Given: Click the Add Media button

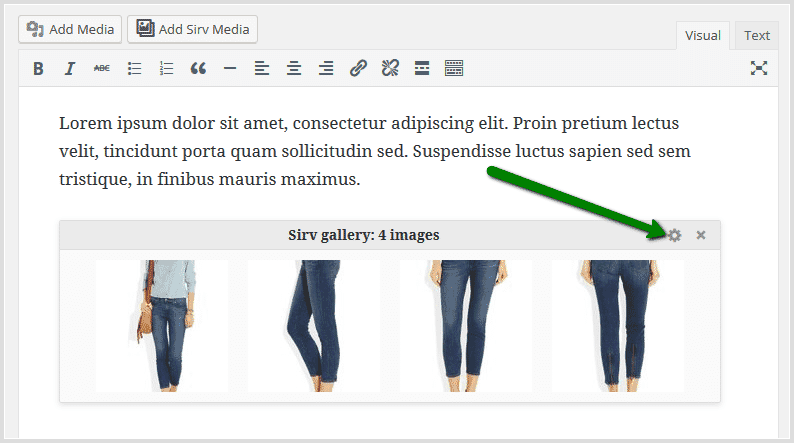Looking at the screenshot, I should (x=70, y=29).
